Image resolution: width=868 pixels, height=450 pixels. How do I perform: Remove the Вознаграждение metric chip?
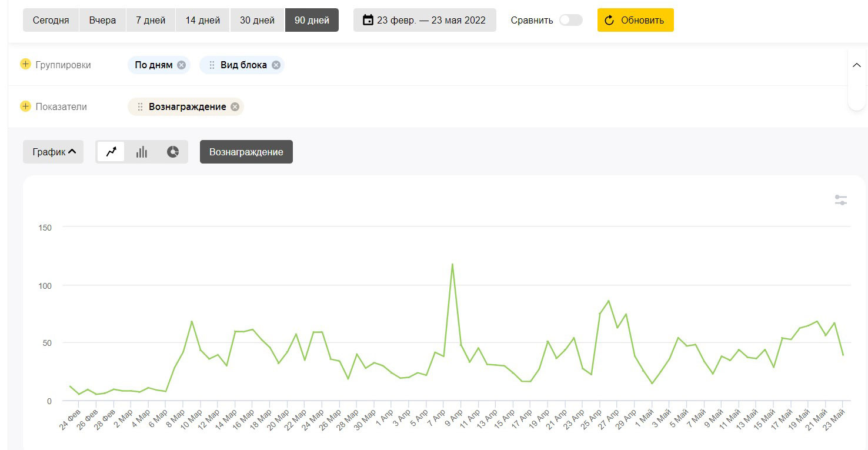(x=235, y=107)
